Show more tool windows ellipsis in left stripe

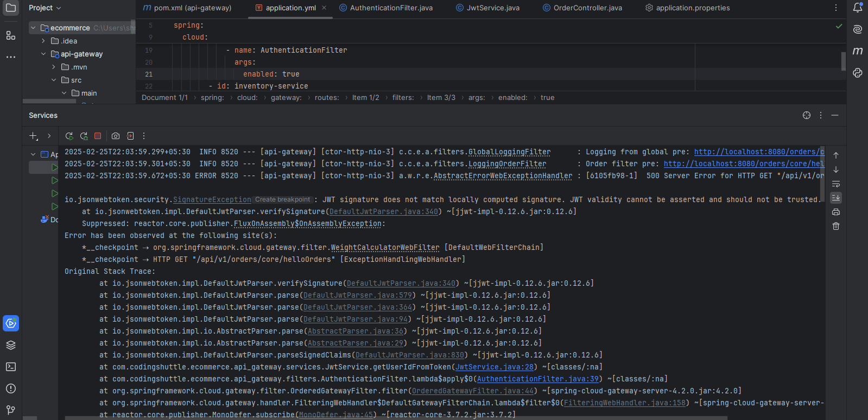tap(11, 57)
